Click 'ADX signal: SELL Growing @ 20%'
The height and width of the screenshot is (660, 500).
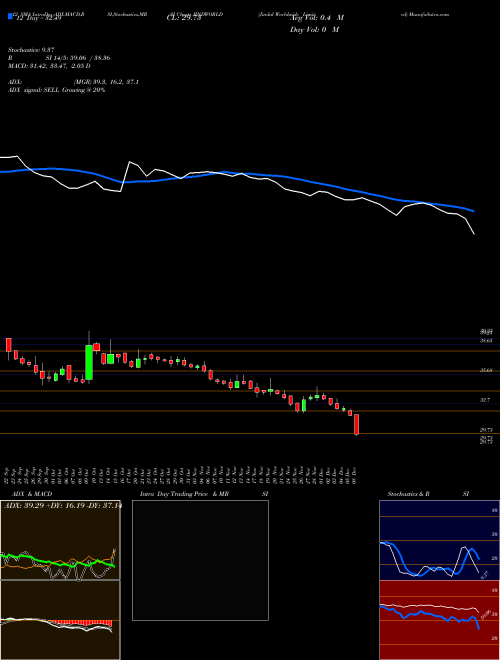56,90
